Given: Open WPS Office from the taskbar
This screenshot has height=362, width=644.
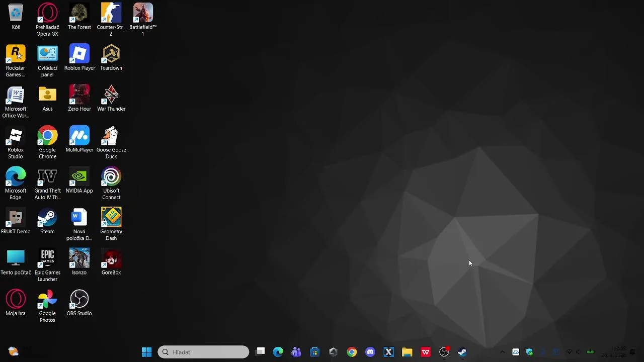Looking at the screenshot, I should click(x=426, y=352).
